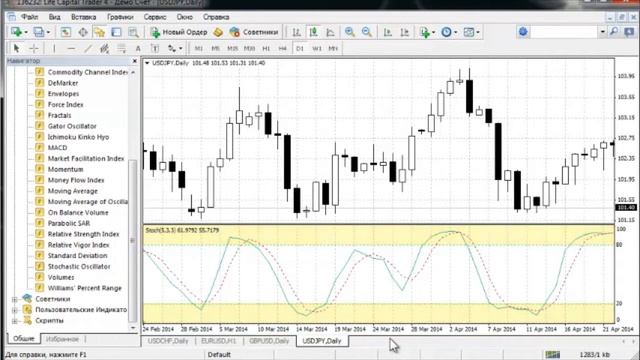Screen dimensions: 640x360
Task: Select the text label tool
Action: pyautogui.click(x=155, y=49)
